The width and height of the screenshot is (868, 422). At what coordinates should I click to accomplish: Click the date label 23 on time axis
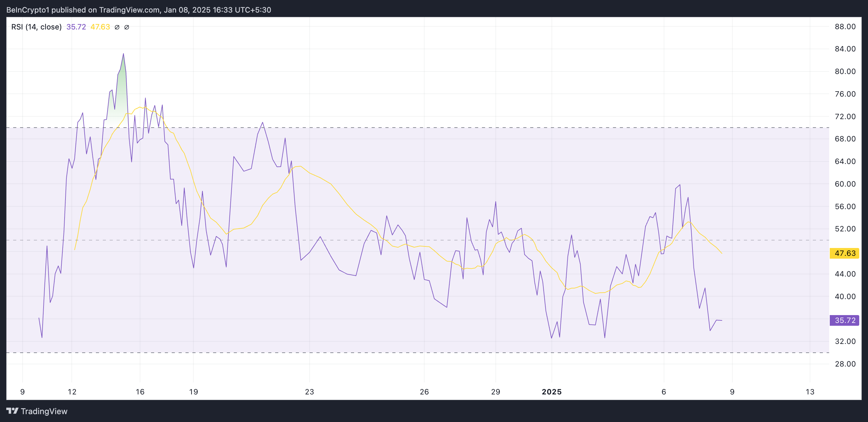(x=309, y=392)
